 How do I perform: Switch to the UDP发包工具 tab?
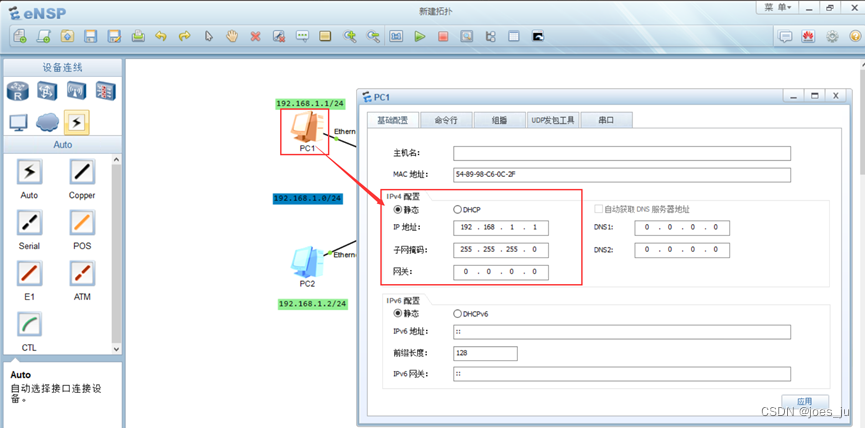(553, 120)
